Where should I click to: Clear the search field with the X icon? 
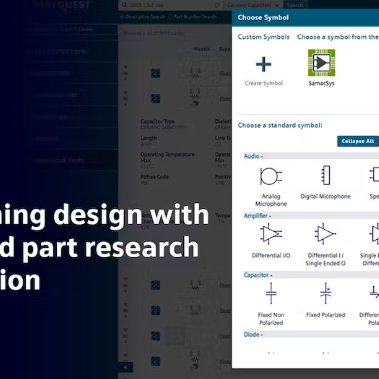pyautogui.click(x=217, y=5)
